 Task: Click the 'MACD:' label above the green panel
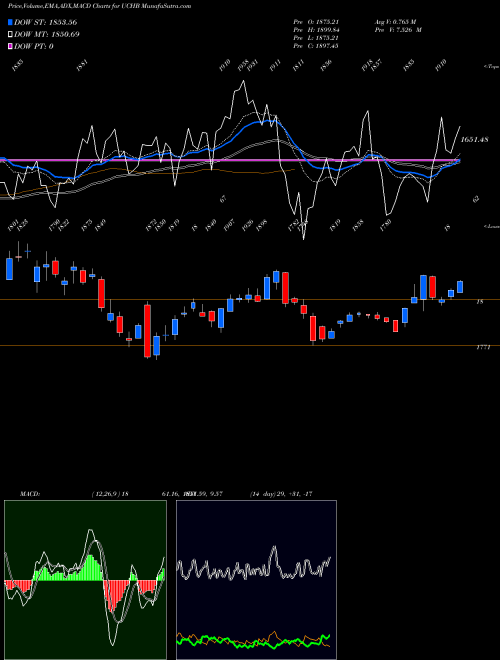click(30, 494)
